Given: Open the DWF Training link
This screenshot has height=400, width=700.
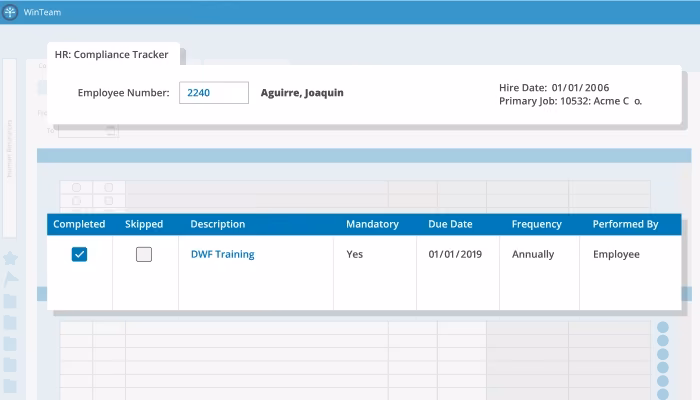Looking at the screenshot, I should tap(223, 254).
